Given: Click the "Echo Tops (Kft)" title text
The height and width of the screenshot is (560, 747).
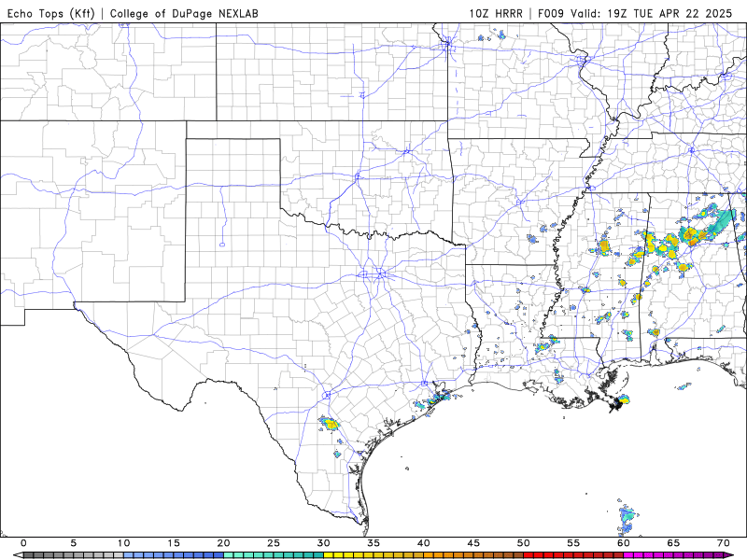Looking at the screenshot, I should click(x=51, y=13).
